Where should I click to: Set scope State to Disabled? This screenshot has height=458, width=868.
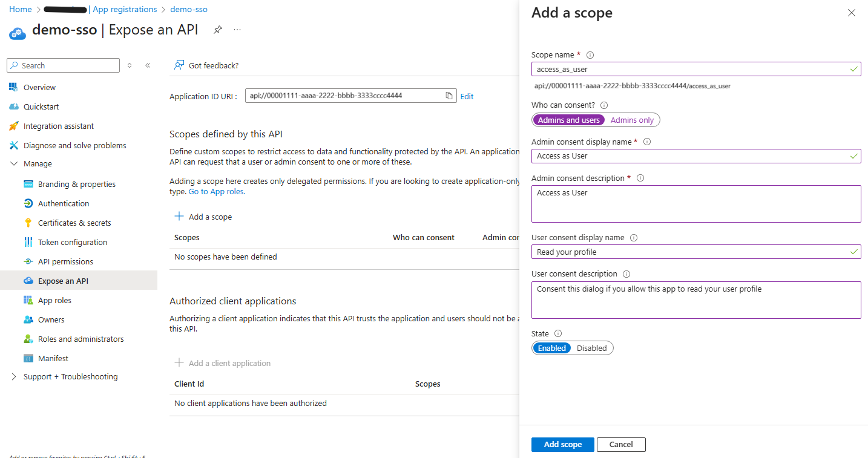click(x=591, y=348)
